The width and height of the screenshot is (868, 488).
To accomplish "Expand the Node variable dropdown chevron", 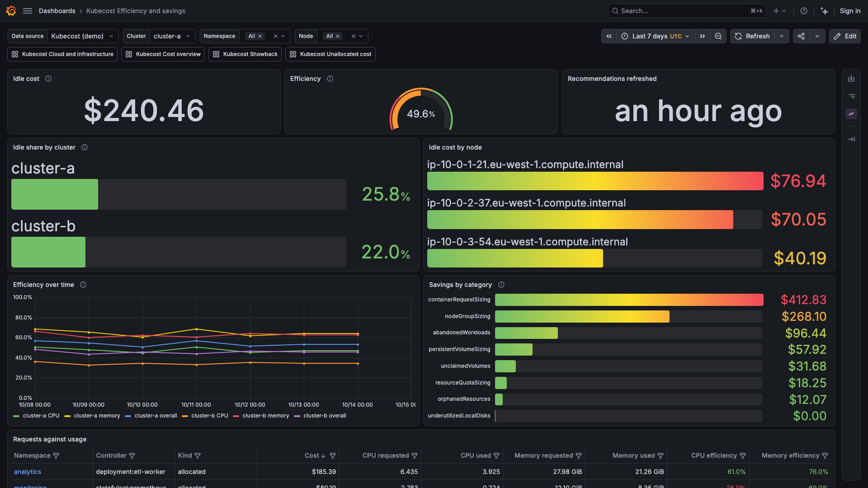I will (361, 36).
